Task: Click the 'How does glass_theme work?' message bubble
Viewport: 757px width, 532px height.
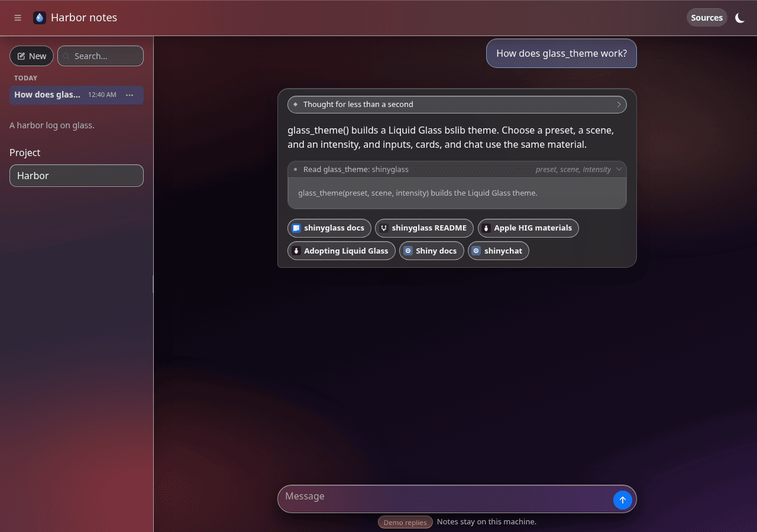Action: pyautogui.click(x=561, y=53)
